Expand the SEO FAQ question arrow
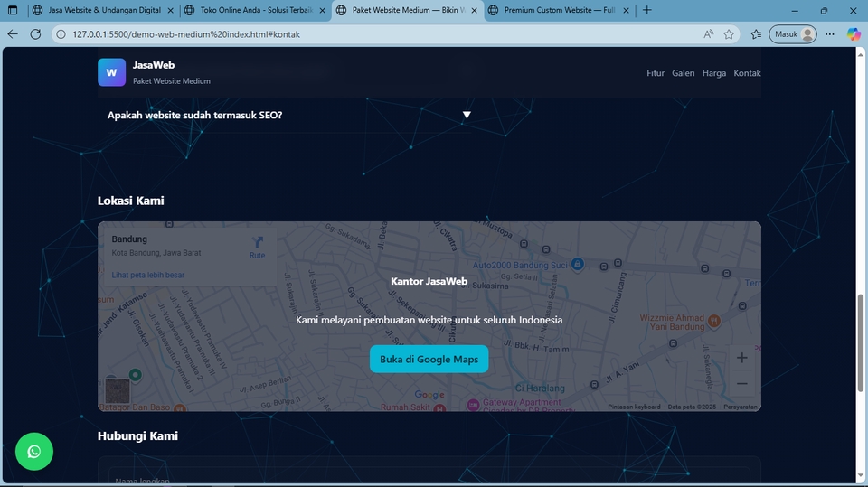 point(467,115)
